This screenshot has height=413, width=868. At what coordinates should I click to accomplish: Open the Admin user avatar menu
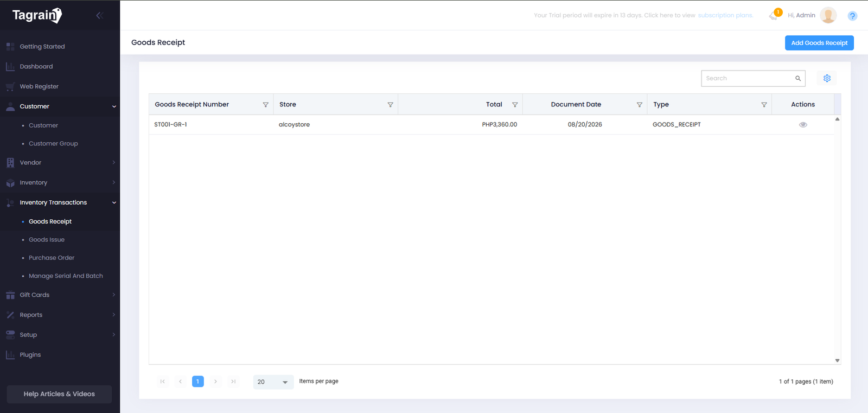tap(828, 15)
